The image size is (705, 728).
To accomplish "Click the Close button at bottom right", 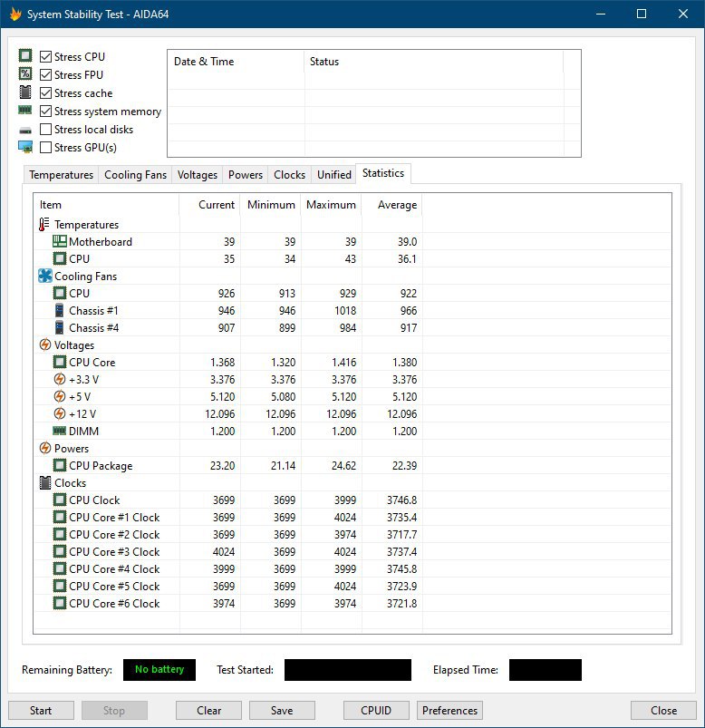I will click(663, 711).
